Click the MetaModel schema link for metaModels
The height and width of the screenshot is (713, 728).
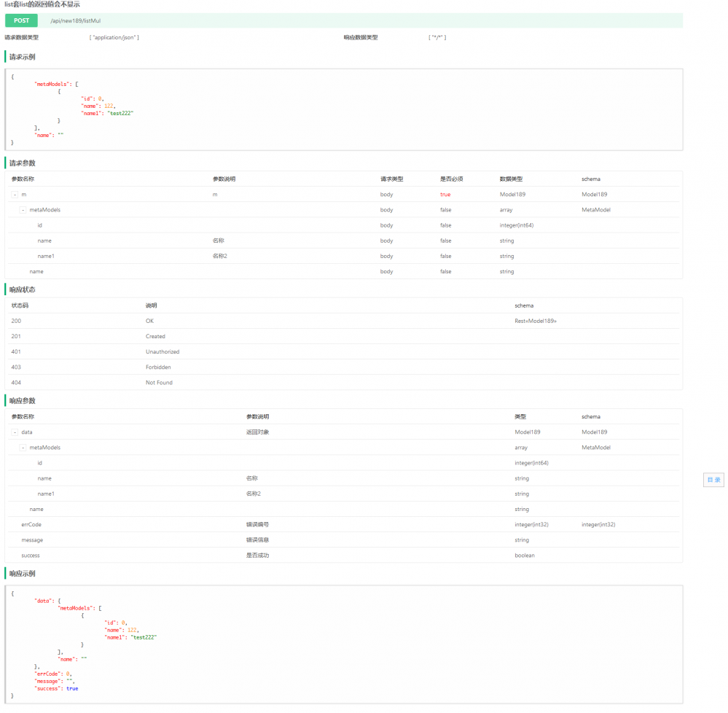pyautogui.click(x=598, y=210)
